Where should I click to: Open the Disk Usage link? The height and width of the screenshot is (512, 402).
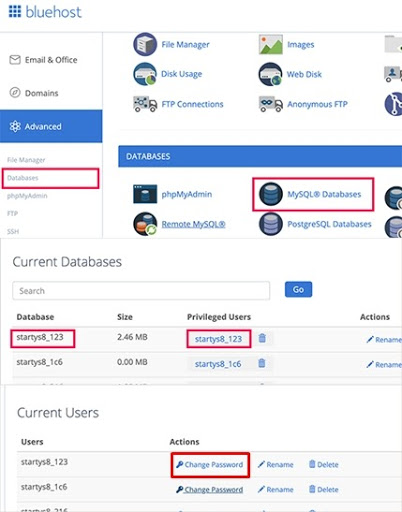pos(182,74)
